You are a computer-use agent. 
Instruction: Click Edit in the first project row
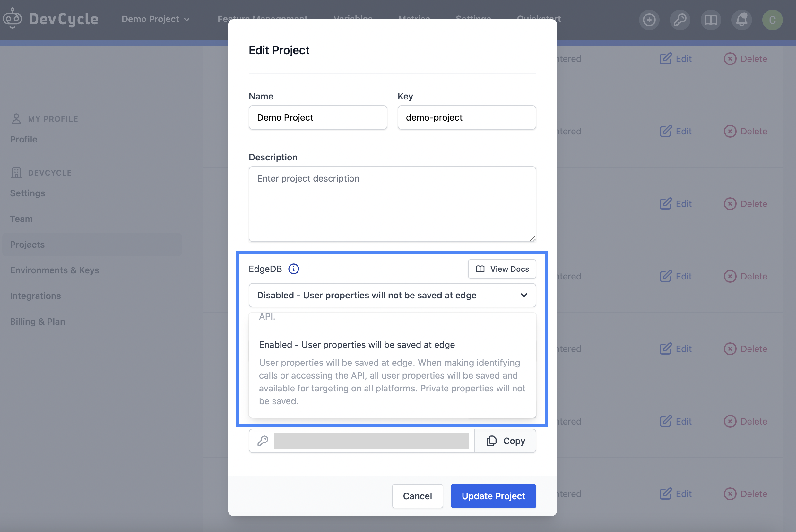click(x=676, y=59)
